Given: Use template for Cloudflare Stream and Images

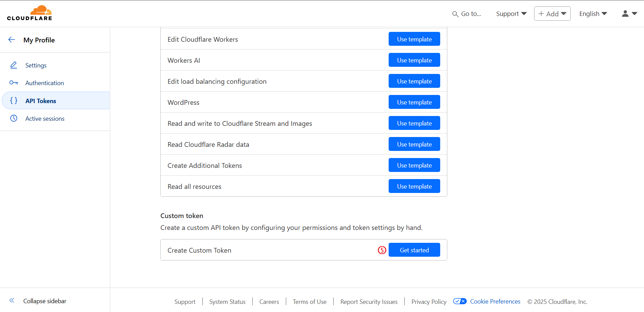Looking at the screenshot, I should click(414, 123).
